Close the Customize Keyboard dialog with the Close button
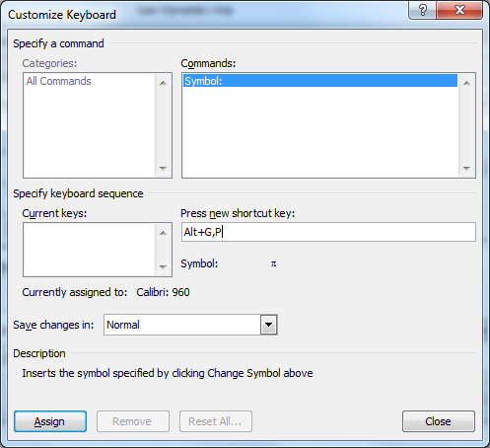The height and width of the screenshot is (448, 490). pos(439,421)
